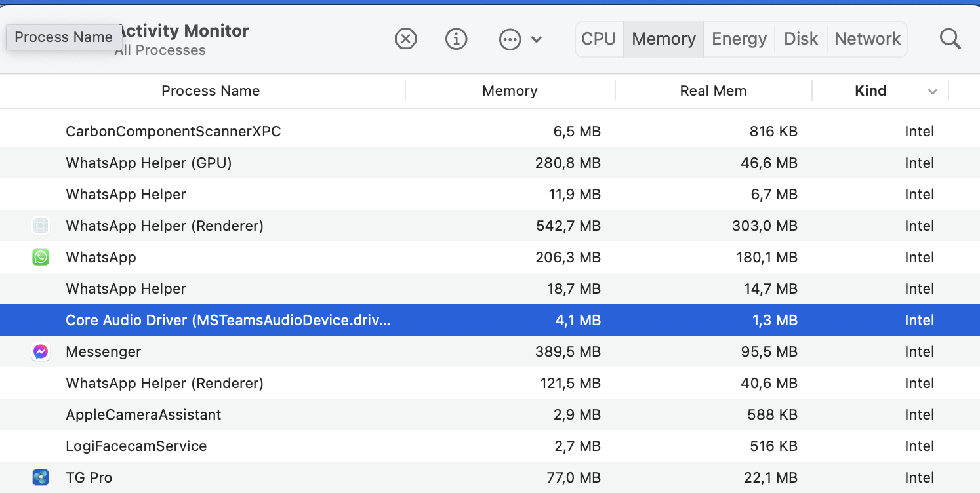The width and height of the screenshot is (980, 493).
Task: Select the AppleCameraAssistant process row
Action: tap(144, 415)
